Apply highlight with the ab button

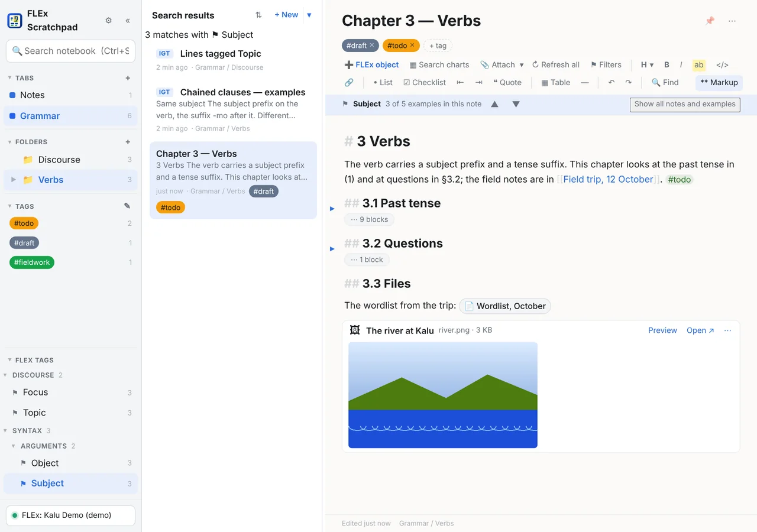point(699,65)
